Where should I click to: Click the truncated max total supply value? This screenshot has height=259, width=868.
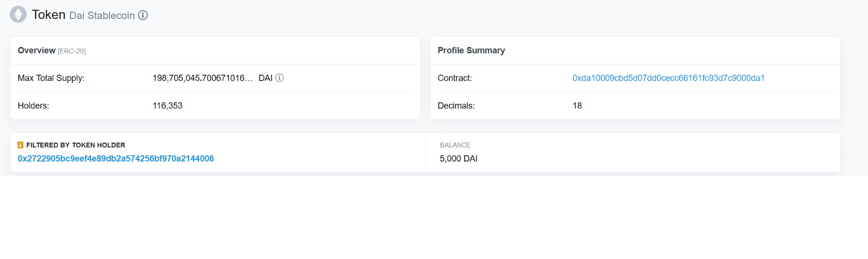click(202, 78)
